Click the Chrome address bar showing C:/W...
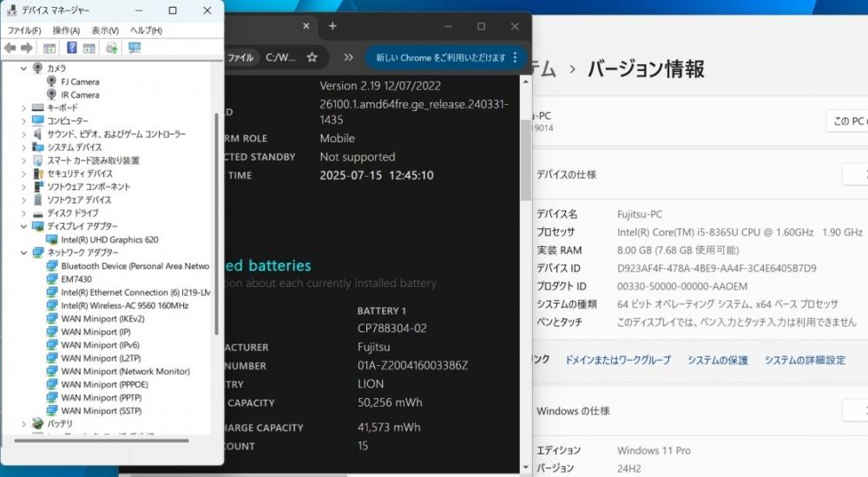This screenshot has height=477, width=868. click(280, 57)
